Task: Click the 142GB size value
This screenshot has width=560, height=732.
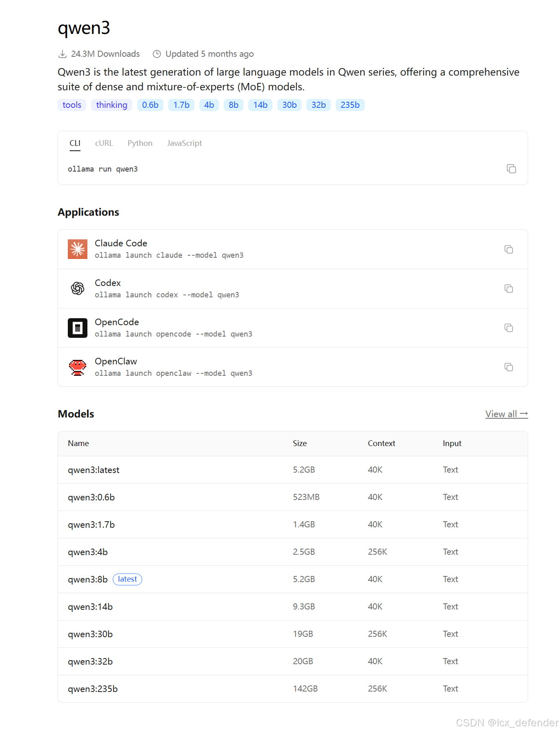Action: point(305,689)
